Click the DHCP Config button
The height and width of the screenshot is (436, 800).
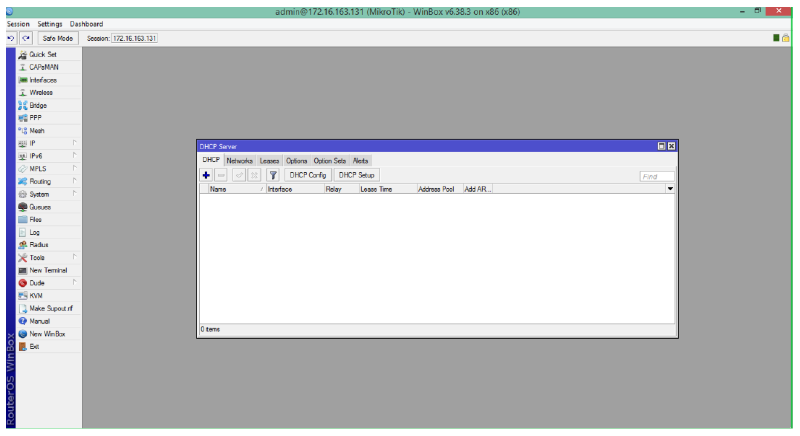point(308,175)
